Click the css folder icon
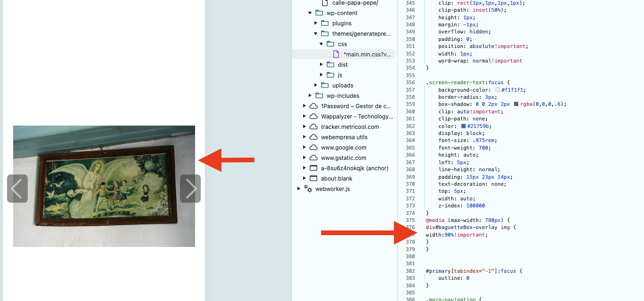The image size is (644, 301). pyautogui.click(x=330, y=44)
